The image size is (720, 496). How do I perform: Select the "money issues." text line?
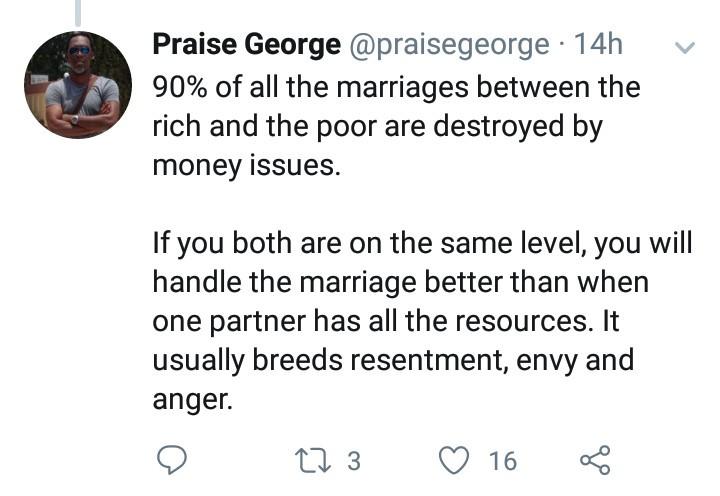(246, 164)
